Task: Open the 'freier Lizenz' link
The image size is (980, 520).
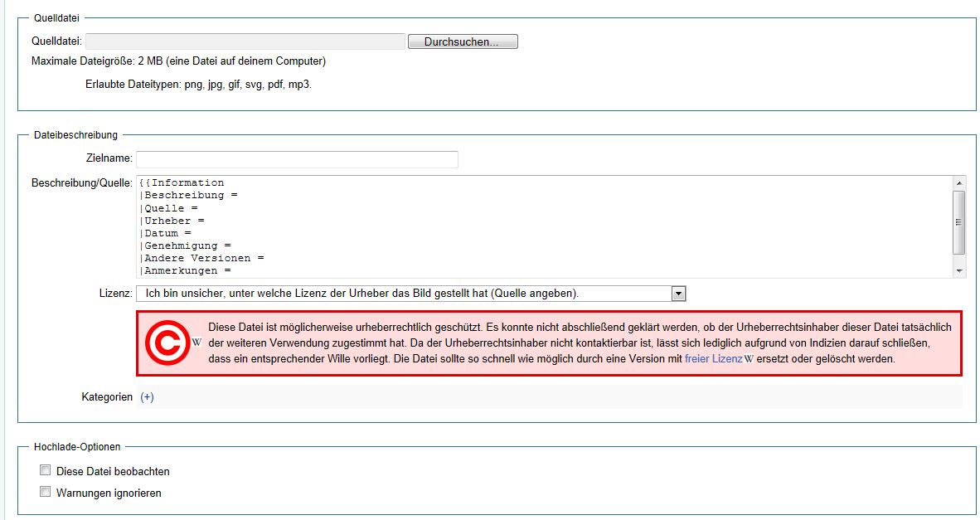Action: tap(713, 359)
